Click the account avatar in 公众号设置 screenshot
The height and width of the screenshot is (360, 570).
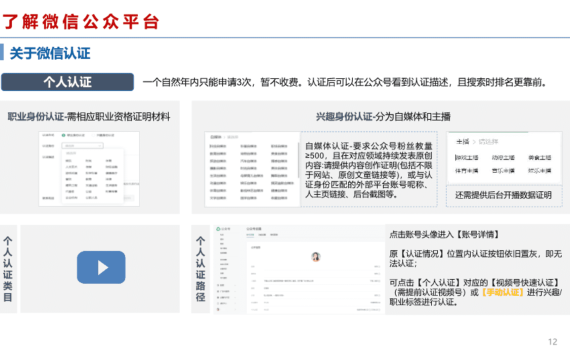(316, 257)
